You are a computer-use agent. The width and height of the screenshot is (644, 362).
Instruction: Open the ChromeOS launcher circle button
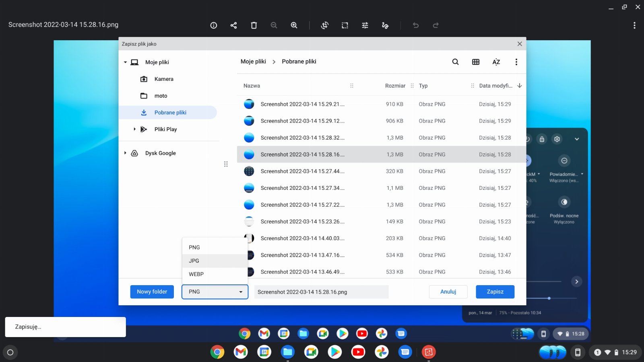(10, 352)
